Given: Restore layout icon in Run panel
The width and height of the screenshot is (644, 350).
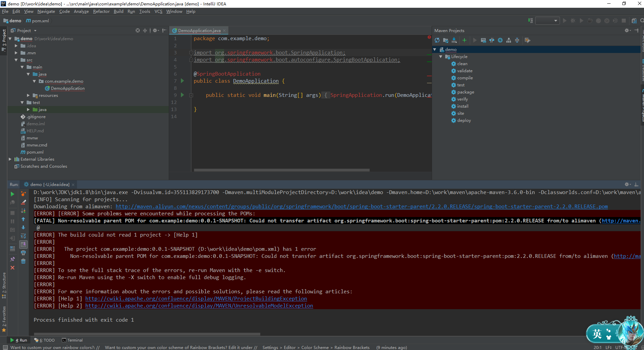Looking at the screenshot, I should tap(12, 249).
